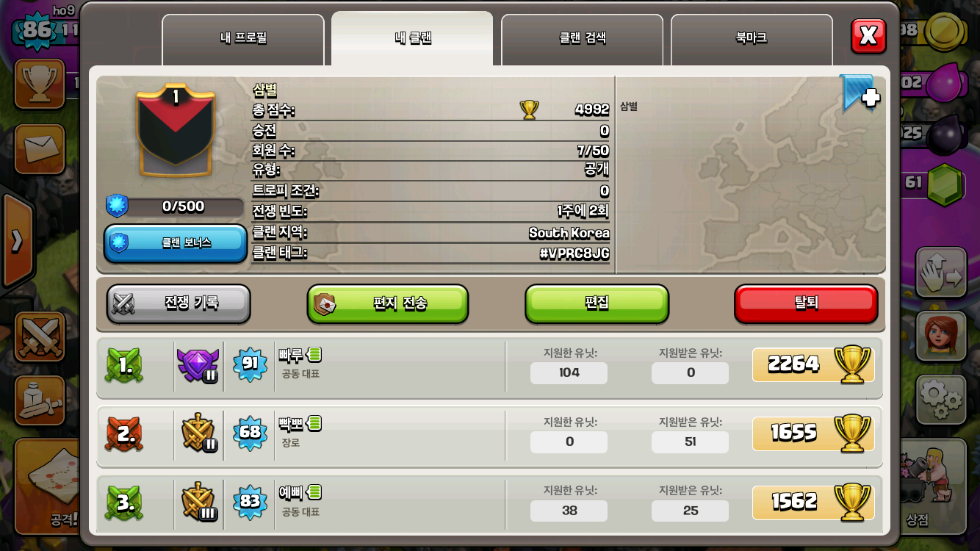Click the trophy rankings icon on left

pyautogui.click(x=40, y=84)
